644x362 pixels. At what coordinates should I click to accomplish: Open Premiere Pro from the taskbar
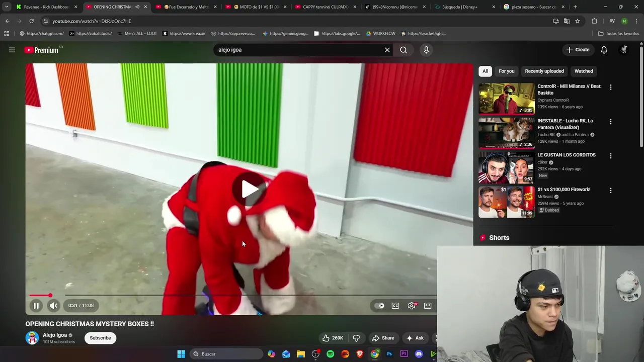coord(404,354)
